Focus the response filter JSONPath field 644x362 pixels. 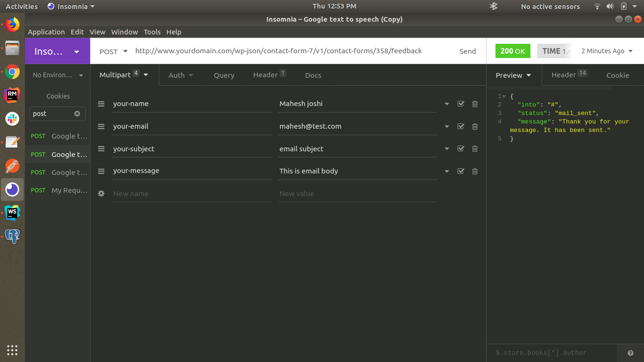coord(552,353)
